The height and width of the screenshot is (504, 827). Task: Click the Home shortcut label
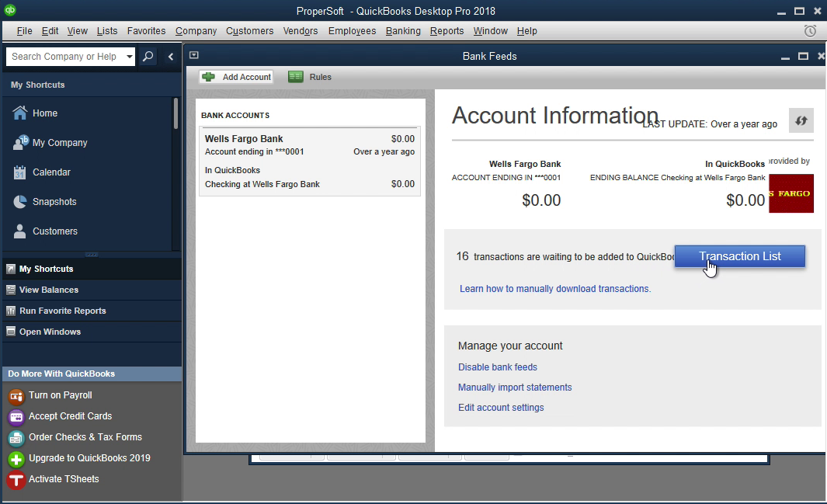point(45,113)
